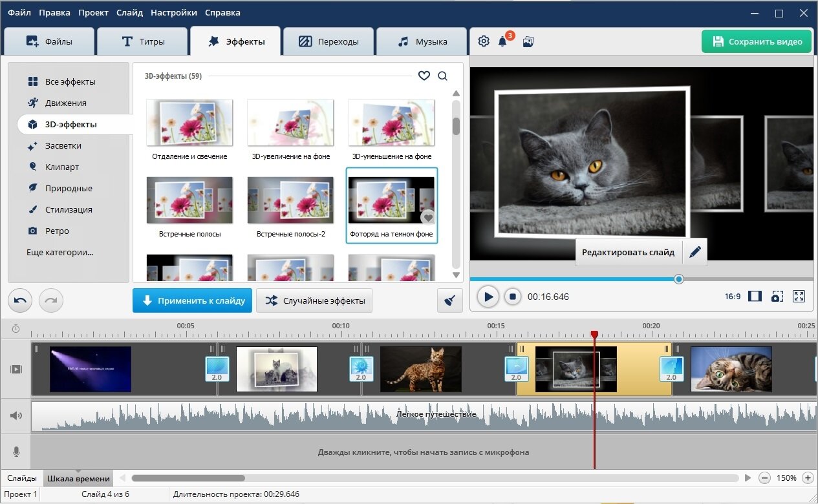Click Сохранить видео button
Screen dimensions: 818x504
point(757,41)
